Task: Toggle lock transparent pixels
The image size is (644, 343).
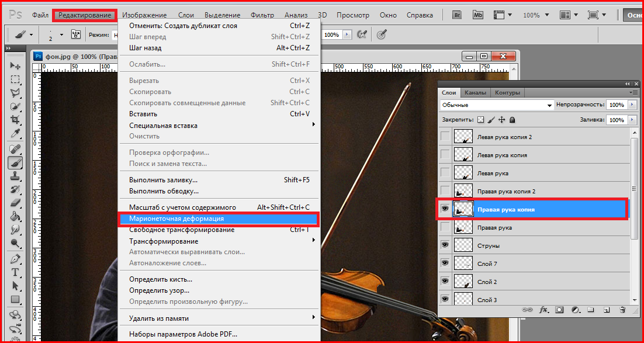Action: coord(481,120)
